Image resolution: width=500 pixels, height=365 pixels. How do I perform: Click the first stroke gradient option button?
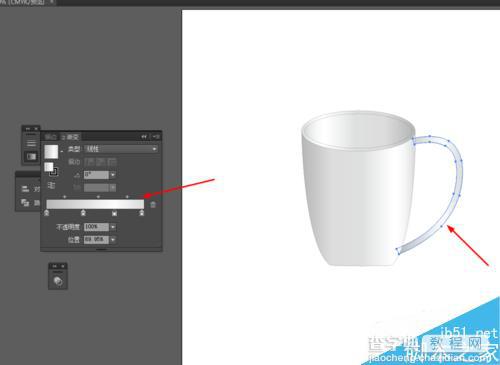pos(90,162)
